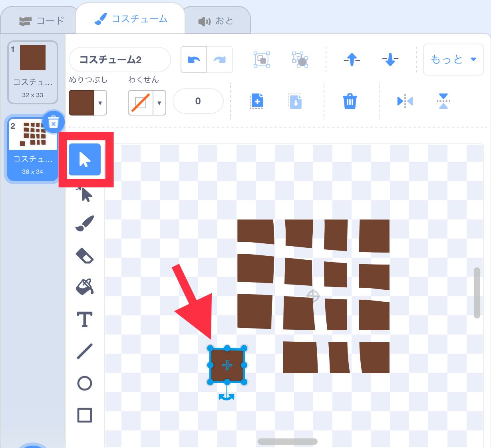
Task: Select the Fill (paint bucket) tool
Action: point(85,287)
